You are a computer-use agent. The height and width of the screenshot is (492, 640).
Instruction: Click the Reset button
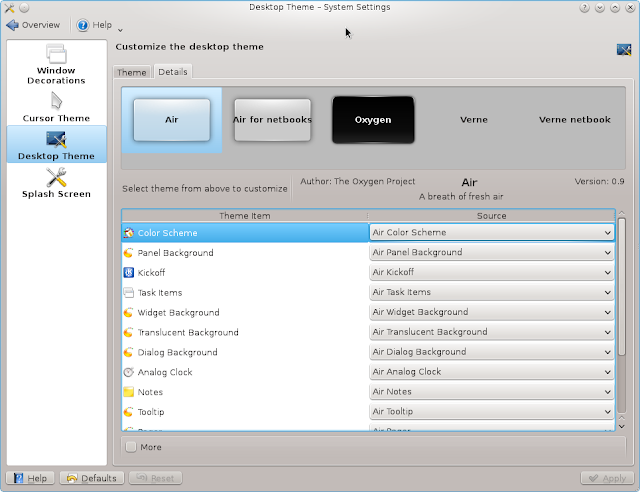click(x=155, y=478)
